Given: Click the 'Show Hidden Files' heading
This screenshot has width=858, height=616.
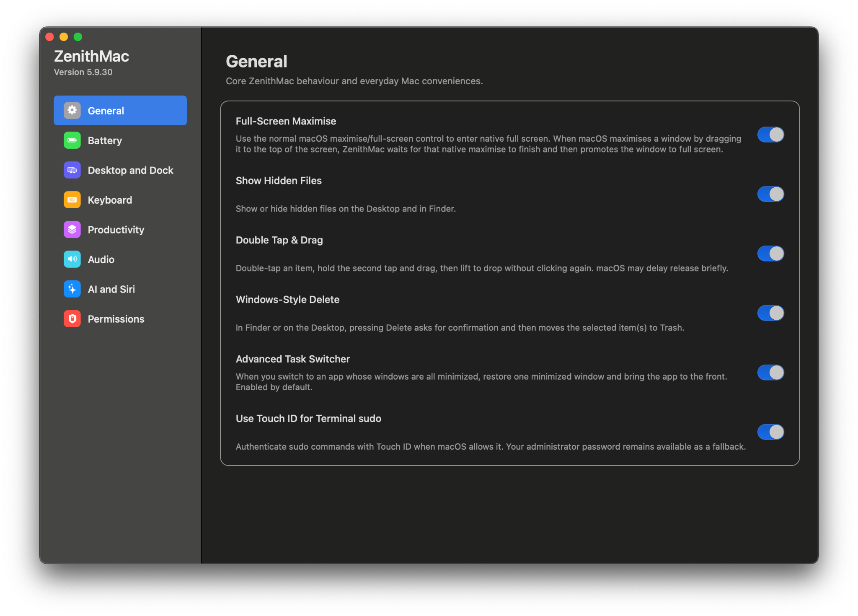Looking at the screenshot, I should [279, 181].
